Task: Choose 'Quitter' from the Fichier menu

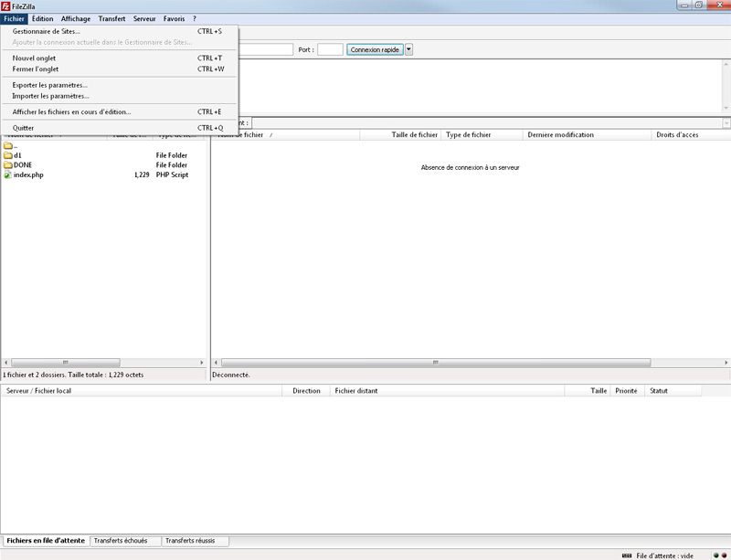Action: click(119, 128)
